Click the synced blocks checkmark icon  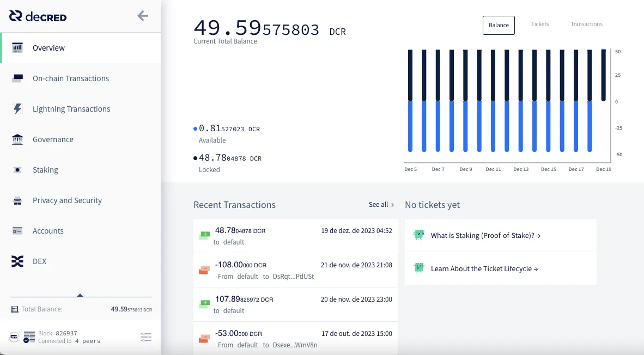pyautogui.click(x=29, y=338)
